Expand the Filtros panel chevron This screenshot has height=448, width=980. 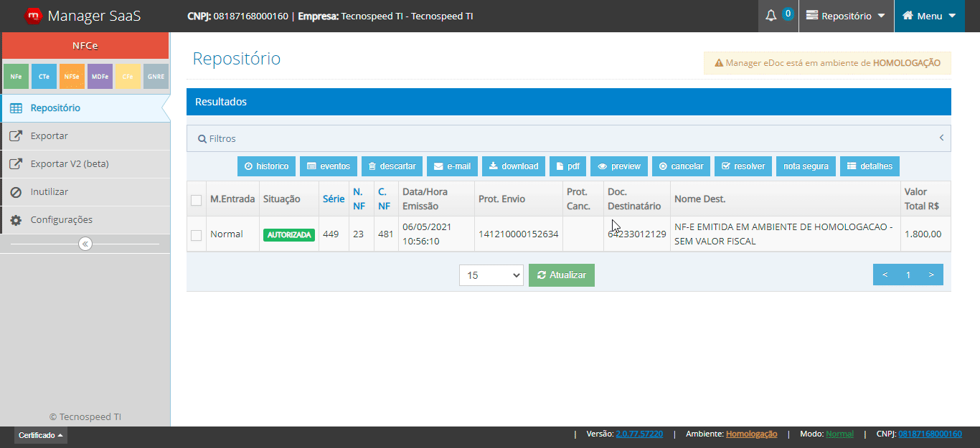(x=941, y=138)
